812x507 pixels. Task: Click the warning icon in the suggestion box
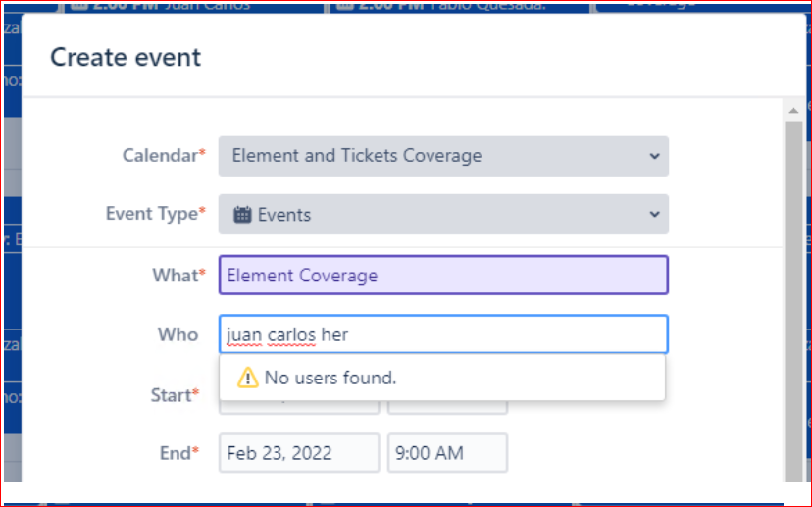[x=247, y=378]
